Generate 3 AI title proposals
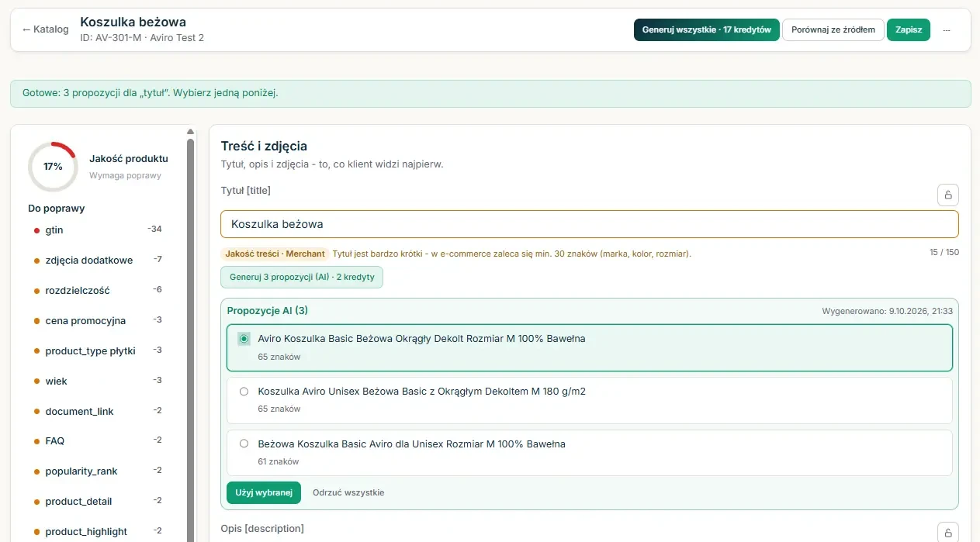 pyautogui.click(x=302, y=277)
